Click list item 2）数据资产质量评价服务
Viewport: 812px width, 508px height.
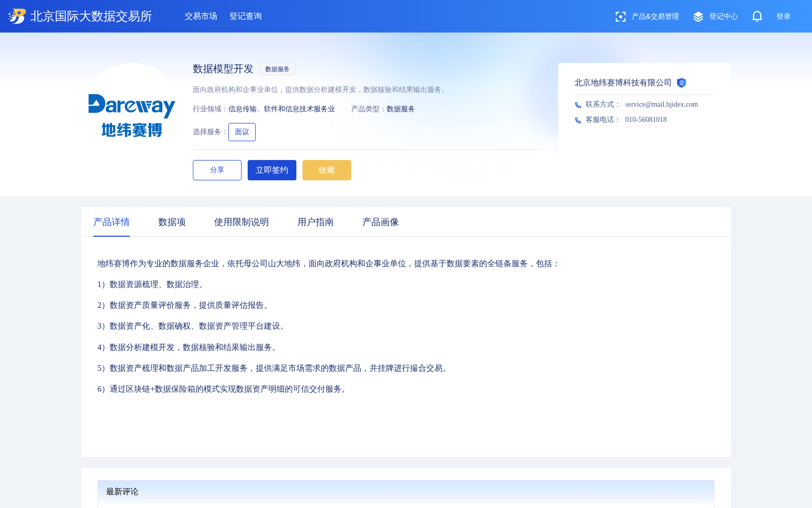point(185,305)
